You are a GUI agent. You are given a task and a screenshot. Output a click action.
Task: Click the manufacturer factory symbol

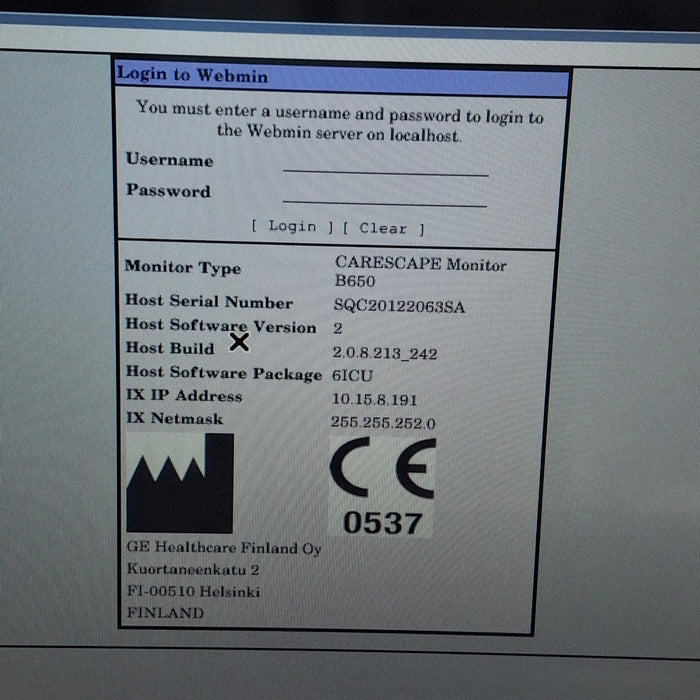click(x=180, y=483)
